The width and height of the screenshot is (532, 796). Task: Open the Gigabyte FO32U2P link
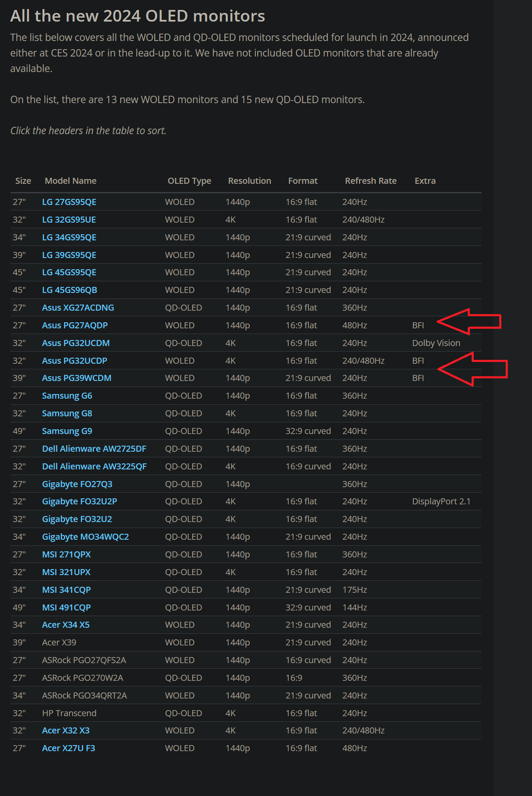tap(79, 501)
